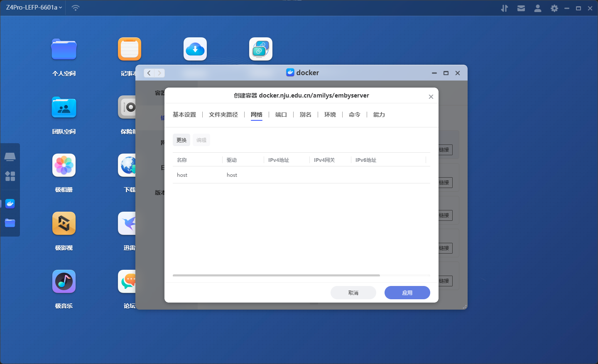The width and height of the screenshot is (598, 364).
Task: Open the mail messages icon
Action: coord(521,8)
